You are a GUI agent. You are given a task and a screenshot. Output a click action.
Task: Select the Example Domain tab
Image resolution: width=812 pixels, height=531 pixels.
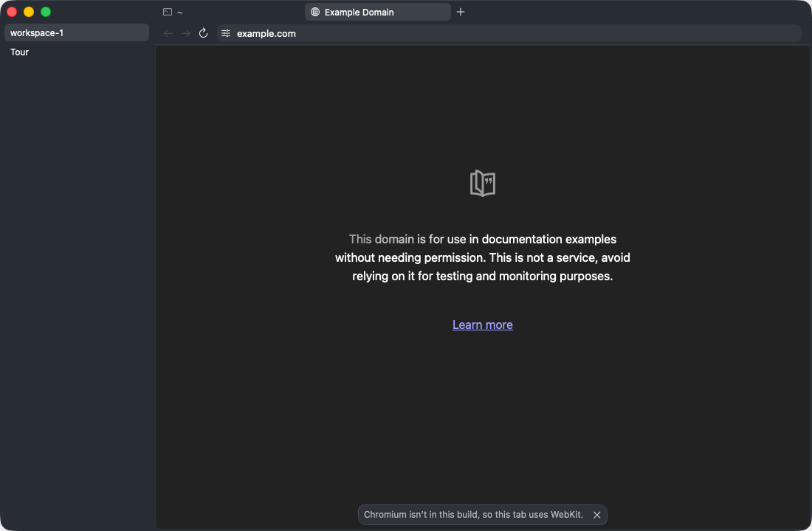(x=377, y=12)
